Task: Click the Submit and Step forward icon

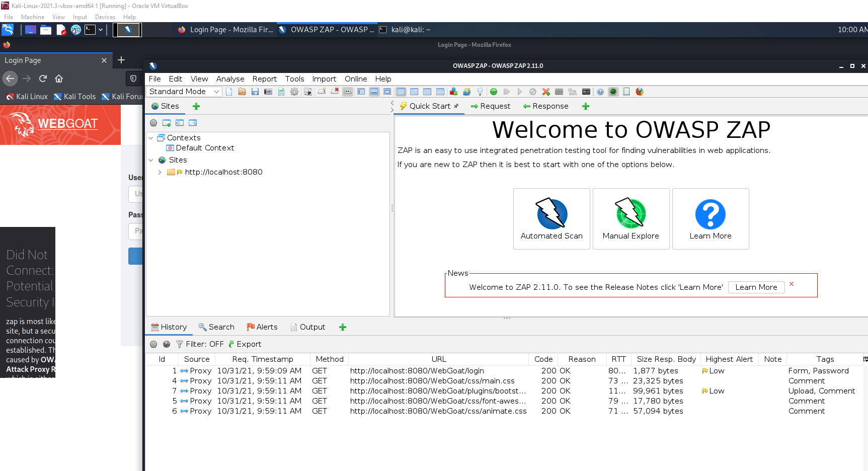Action: click(x=507, y=92)
